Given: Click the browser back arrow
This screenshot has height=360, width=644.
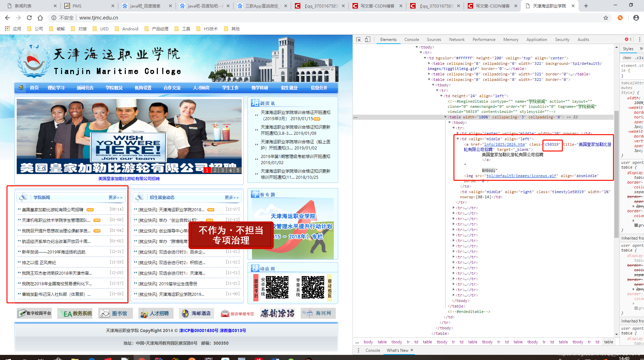Looking at the screenshot, I should [8, 18].
